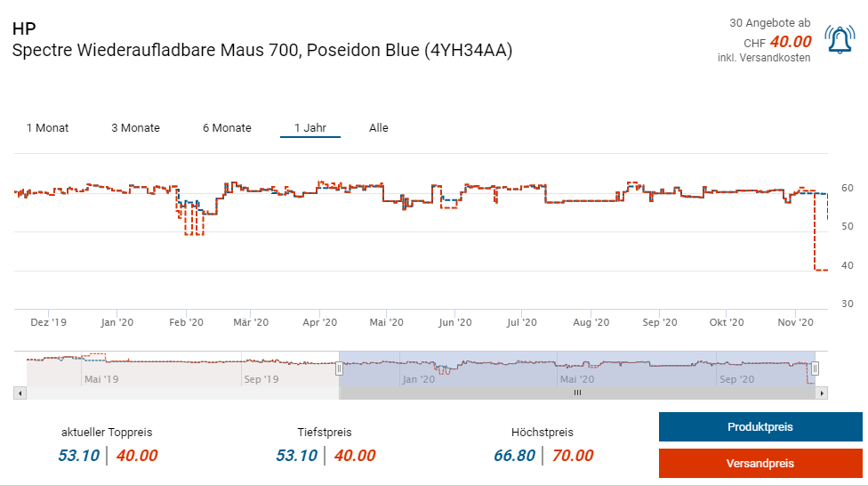This screenshot has width=868, height=486.
Task: Click the grip marks on the scrollbar thumb
Action: tap(576, 393)
